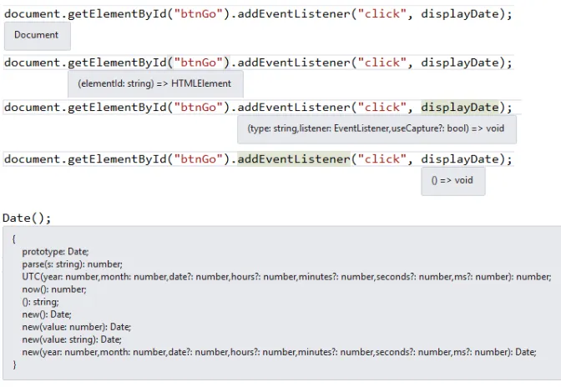Image resolution: width=561 pixels, height=392 pixels.
Task: Click 'parse(s: string): number;' line
Action: (72, 264)
